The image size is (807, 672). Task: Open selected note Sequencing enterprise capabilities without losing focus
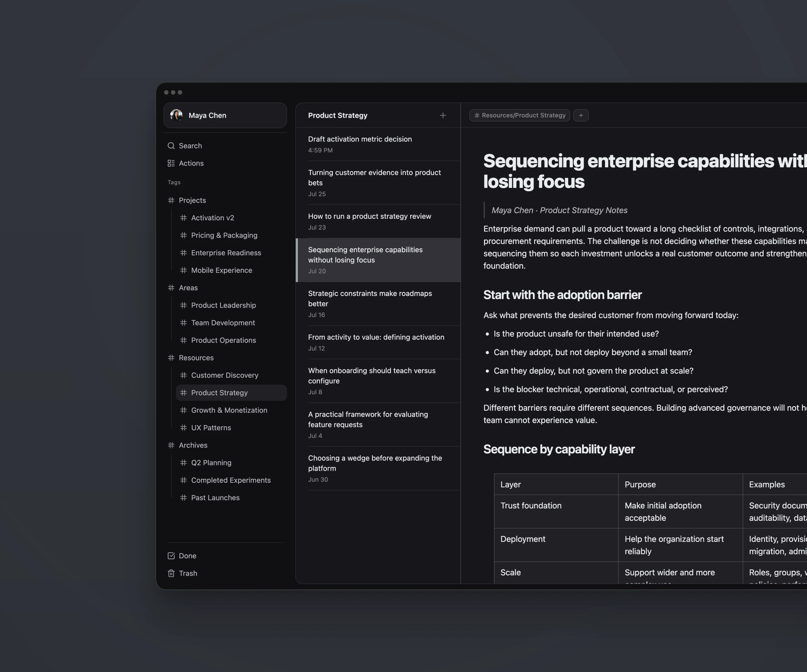coord(378,260)
